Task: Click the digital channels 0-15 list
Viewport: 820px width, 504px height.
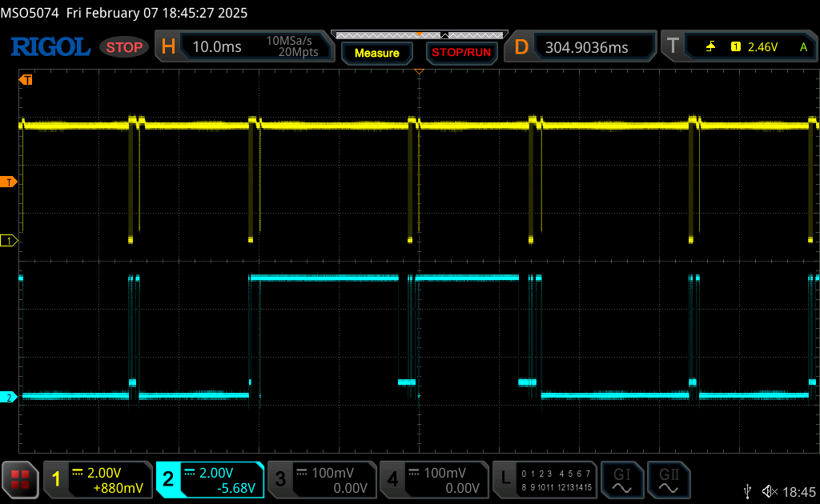Action: [x=557, y=481]
